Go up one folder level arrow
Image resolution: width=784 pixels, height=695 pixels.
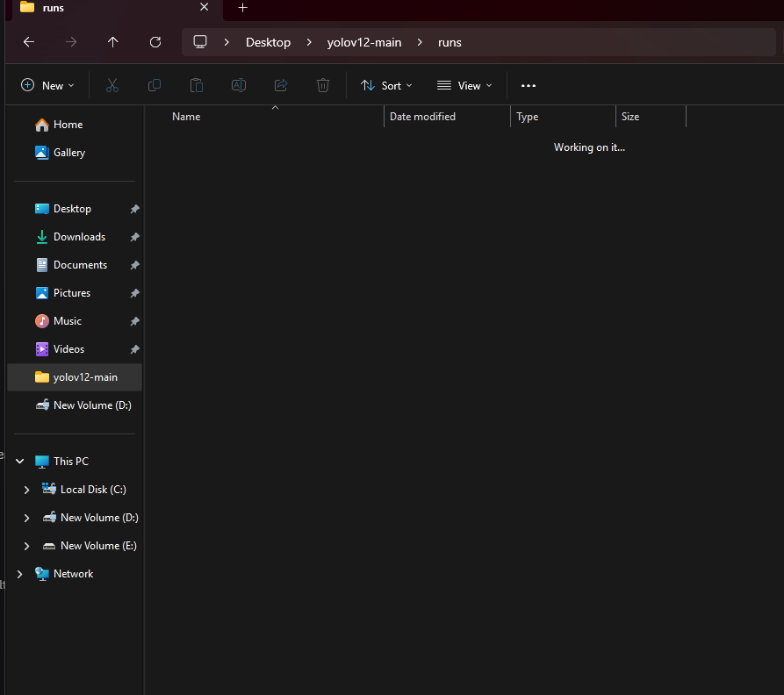tap(113, 42)
